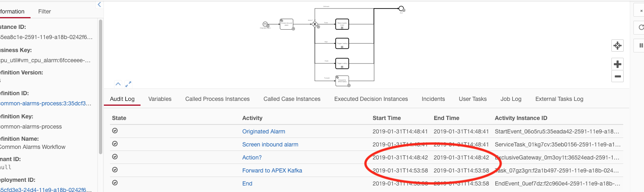The image size is (644, 192).
Task: Select the Originated Alarm start event node
Action: [x=265, y=24]
